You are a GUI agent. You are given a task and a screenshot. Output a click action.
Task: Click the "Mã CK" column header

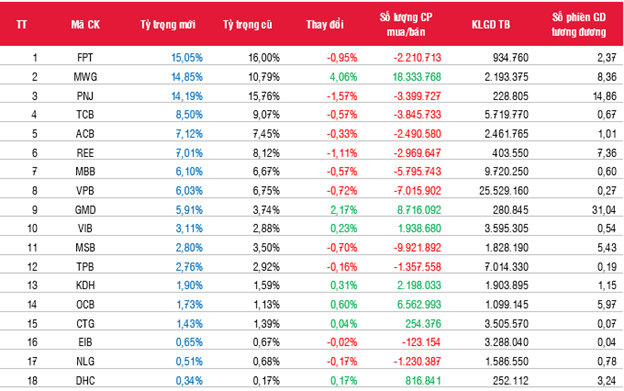tap(86, 25)
